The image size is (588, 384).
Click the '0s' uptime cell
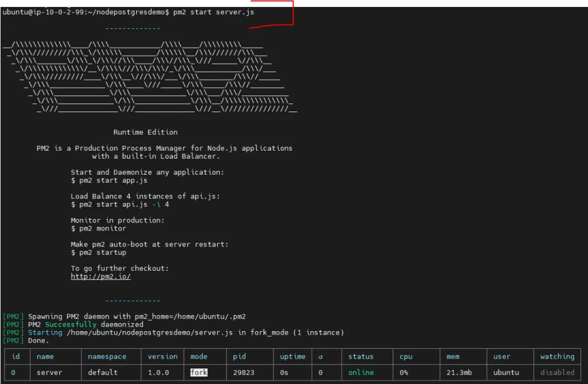[x=284, y=373]
